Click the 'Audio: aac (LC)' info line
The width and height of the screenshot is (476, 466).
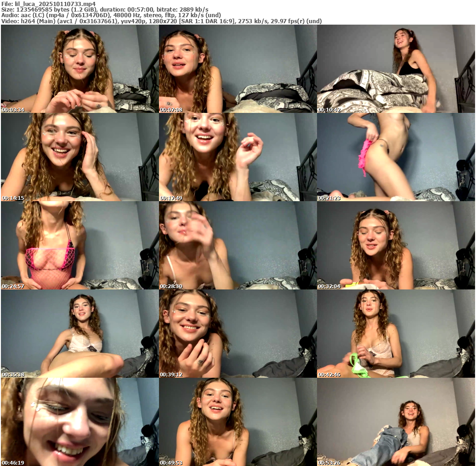111,15
